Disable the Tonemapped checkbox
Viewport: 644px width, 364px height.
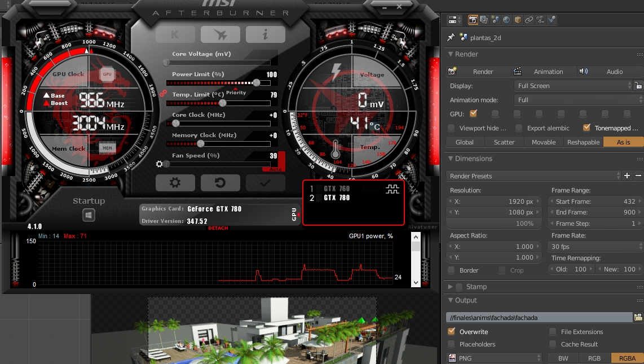pos(586,128)
